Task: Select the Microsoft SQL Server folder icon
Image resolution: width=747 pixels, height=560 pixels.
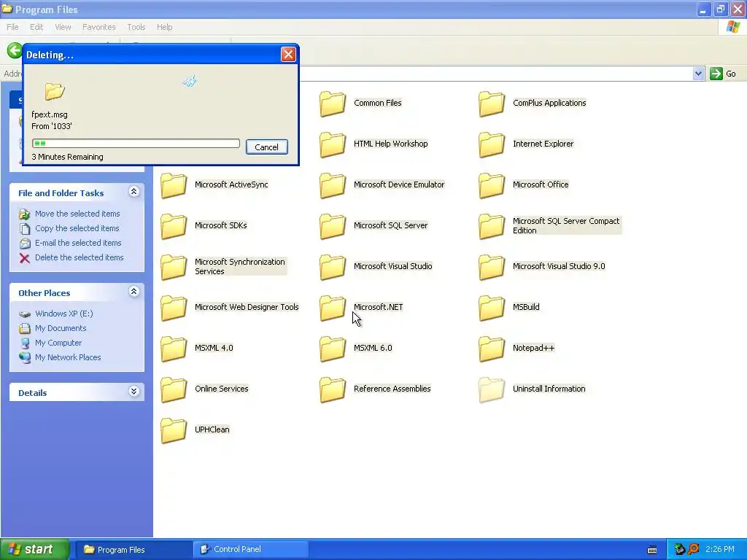Action: point(332,226)
